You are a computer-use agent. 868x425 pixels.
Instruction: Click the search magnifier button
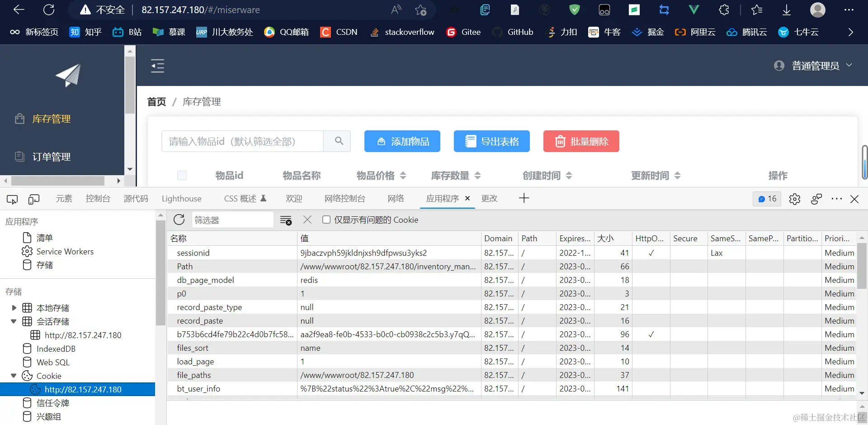pyautogui.click(x=338, y=141)
